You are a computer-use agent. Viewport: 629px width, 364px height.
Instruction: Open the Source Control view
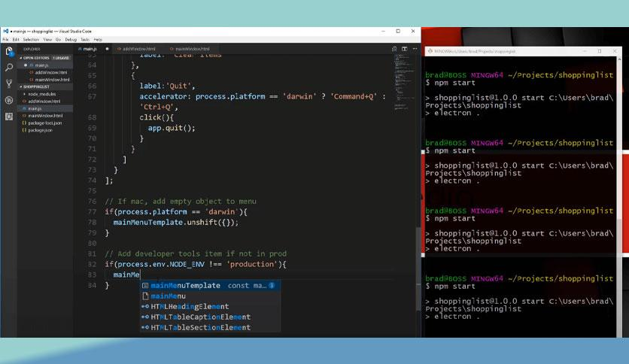tap(9, 83)
